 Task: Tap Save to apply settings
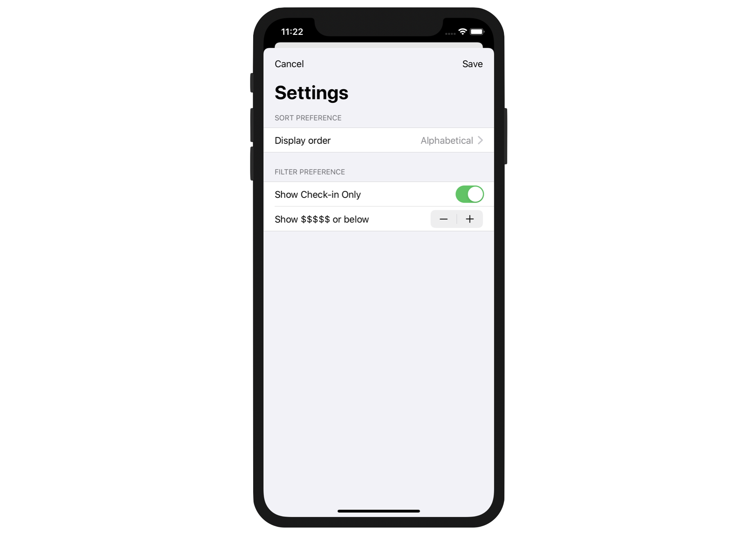click(472, 64)
